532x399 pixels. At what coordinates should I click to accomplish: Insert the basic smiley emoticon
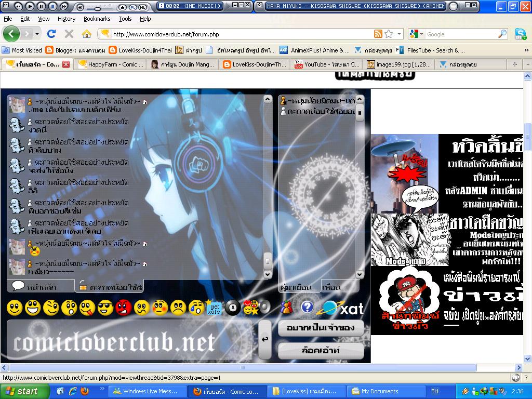[15, 308]
